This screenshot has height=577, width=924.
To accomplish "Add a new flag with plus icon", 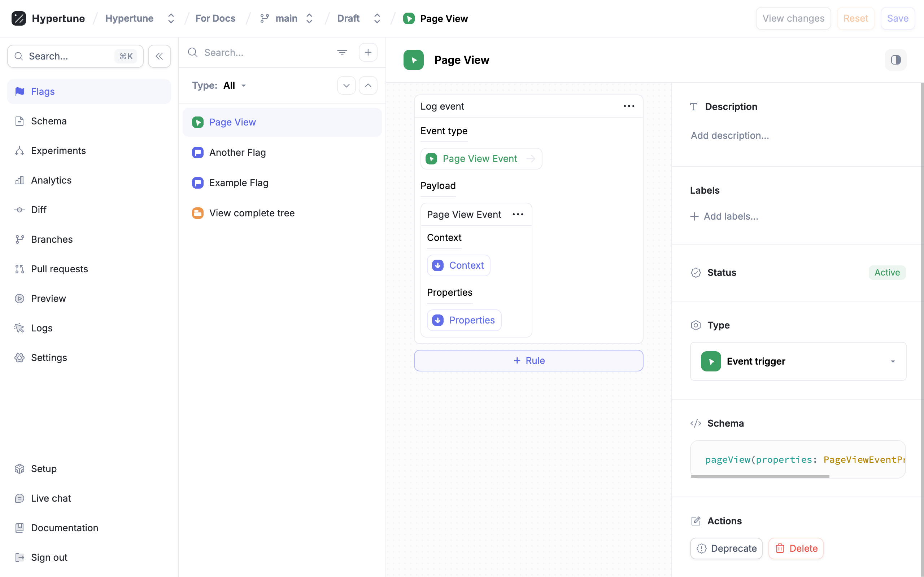I will [368, 52].
